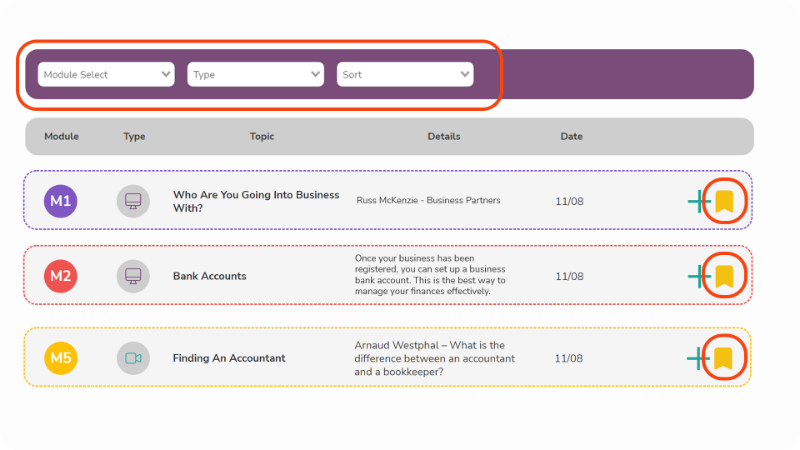Screen dimensions: 800x450
Task: Open the Finding An Accountant topic
Action: coord(229,358)
